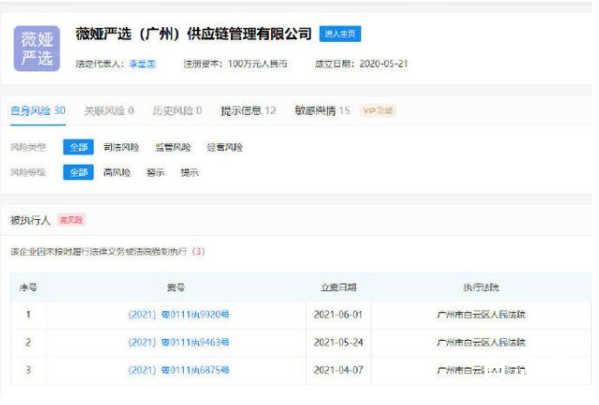Click filing date 2021-05-24
This screenshot has width=599, height=405.
pyautogui.click(x=338, y=342)
